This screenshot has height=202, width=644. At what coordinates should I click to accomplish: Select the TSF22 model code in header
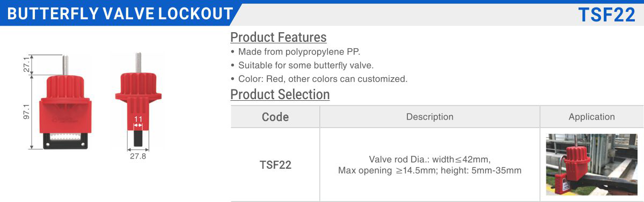606,14
